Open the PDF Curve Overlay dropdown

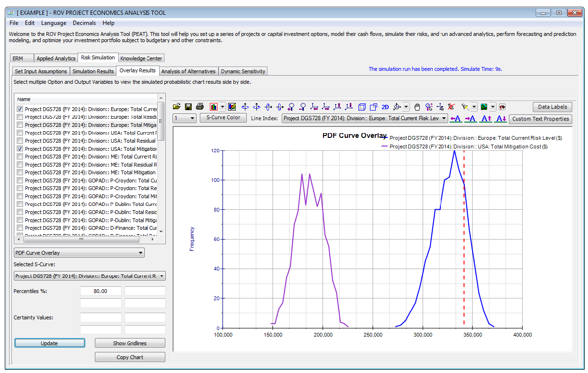tap(79, 253)
